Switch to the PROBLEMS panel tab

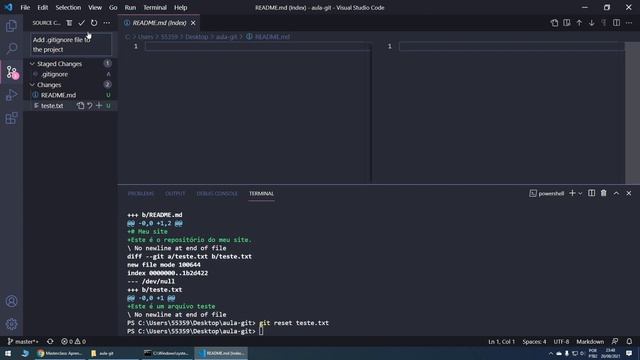[141, 193]
